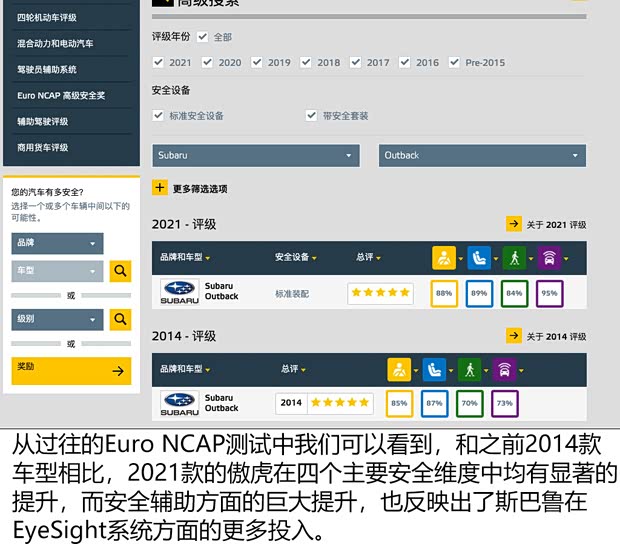Select Euro NCAP 高级安全奖 menu item
Viewport: 620px width, 544px height.
click(61, 96)
